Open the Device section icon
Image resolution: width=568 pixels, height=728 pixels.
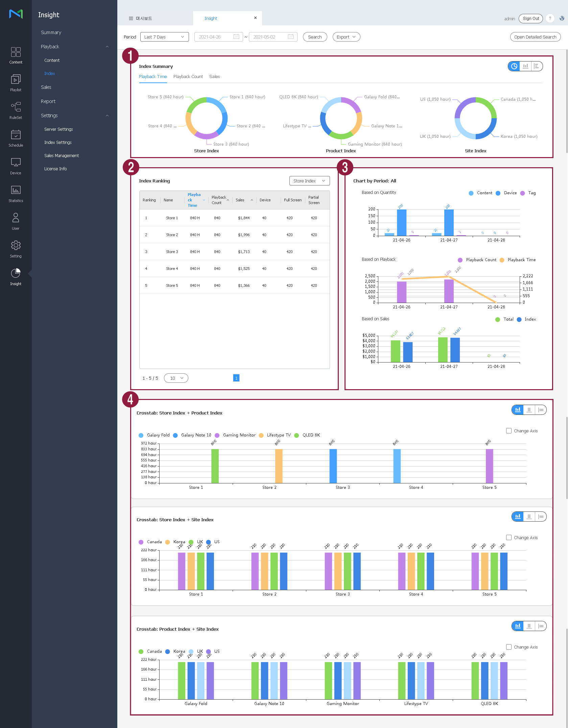click(16, 166)
